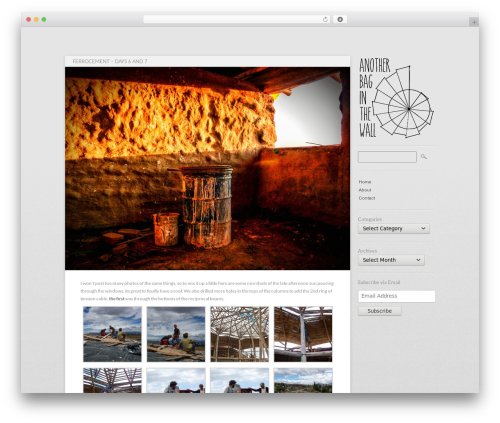Click the search magnifier icon in sidebar

[424, 157]
